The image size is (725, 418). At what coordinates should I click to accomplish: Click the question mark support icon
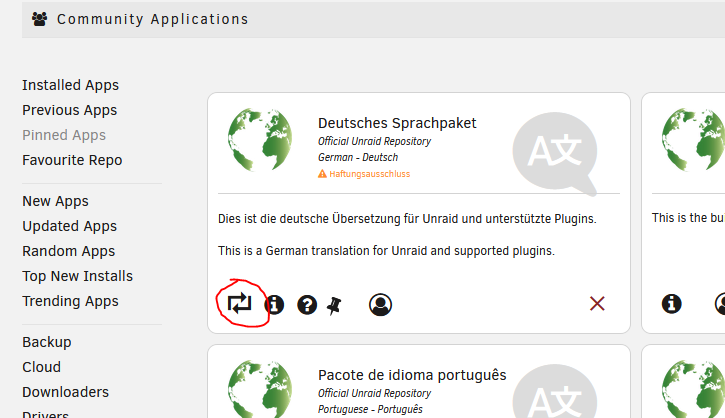coord(307,305)
